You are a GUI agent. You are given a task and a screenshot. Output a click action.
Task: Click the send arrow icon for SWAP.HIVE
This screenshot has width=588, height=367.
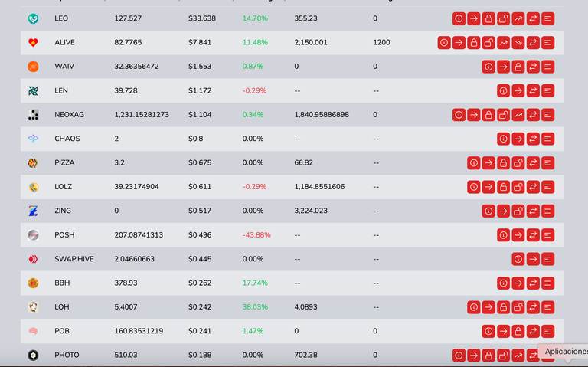point(533,259)
